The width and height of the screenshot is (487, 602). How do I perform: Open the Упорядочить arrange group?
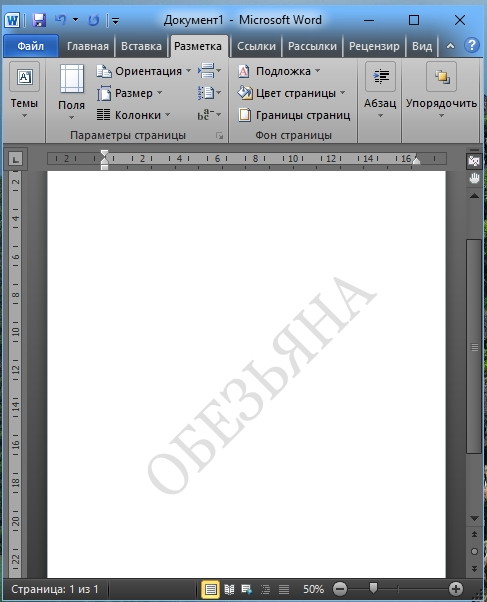pyautogui.click(x=441, y=91)
